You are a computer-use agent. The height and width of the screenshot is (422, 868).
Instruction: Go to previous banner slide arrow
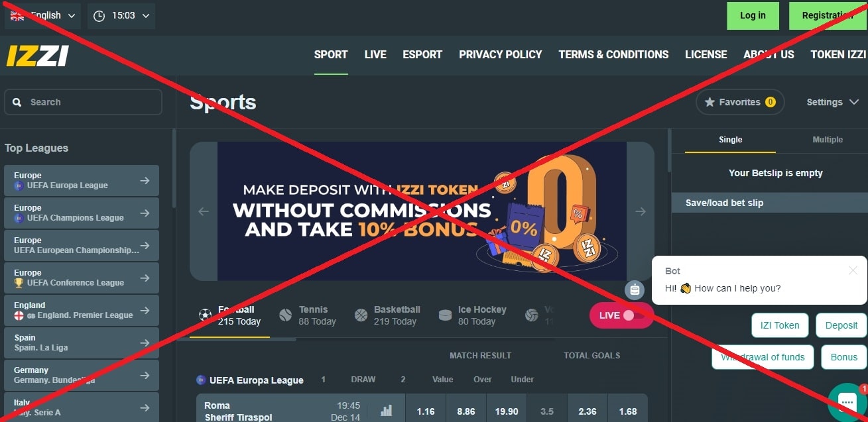204,211
